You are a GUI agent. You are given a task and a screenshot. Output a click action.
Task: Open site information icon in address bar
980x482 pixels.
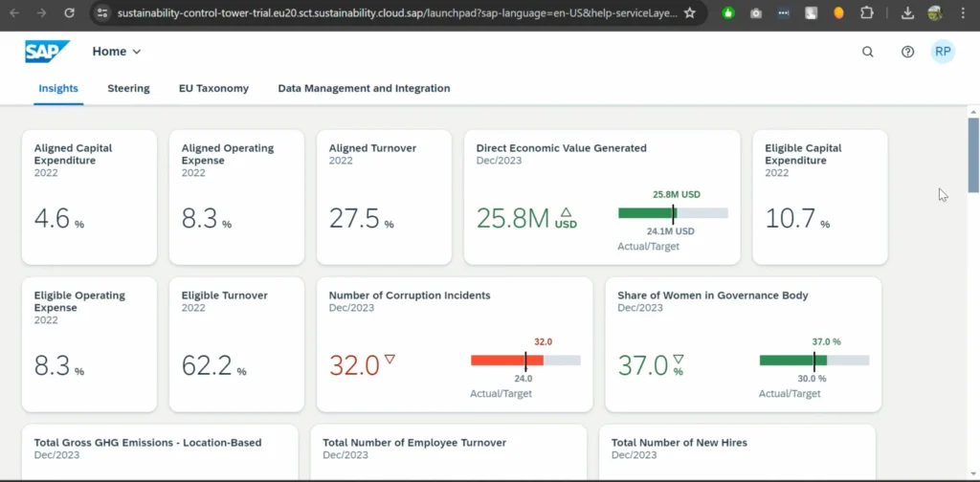pos(103,12)
